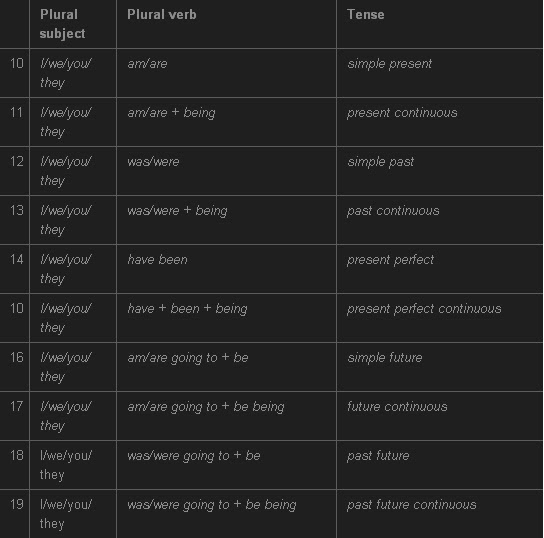Click row number 19
Viewport: 544px width, 538px height.
(17, 504)
